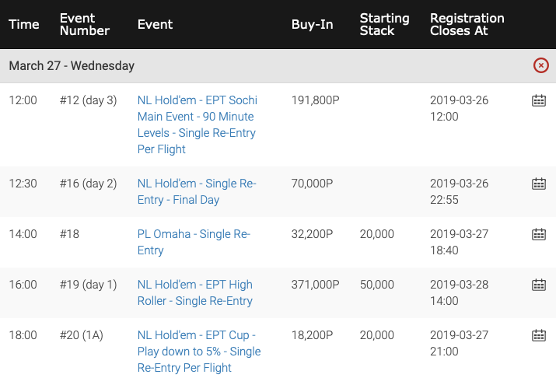
Task: Open NL Hold'em Single Re-Entry Final Day link
Action: pyautogui.click(x=197, y=191)
